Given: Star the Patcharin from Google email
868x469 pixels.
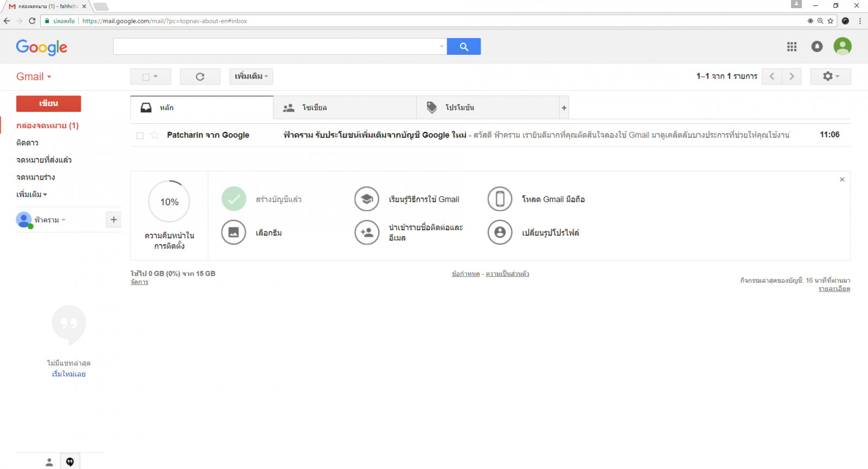Looking at the screenshot, I should point(155,135).
